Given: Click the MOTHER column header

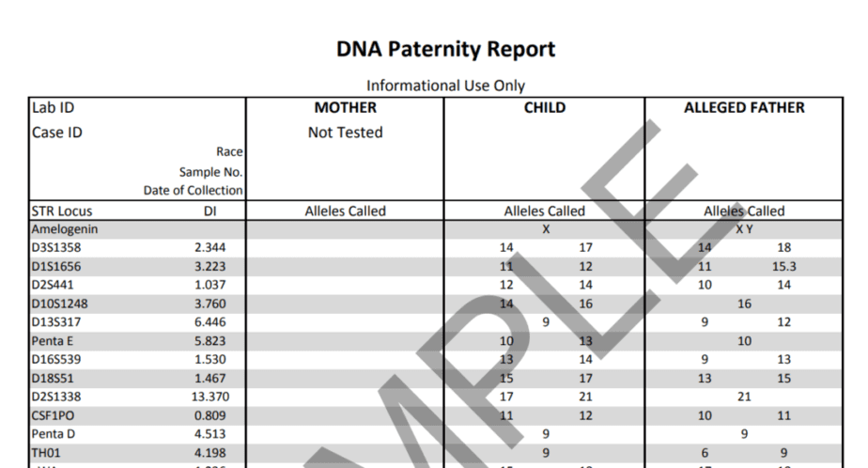Looking at the screenshot, I should 346,107.
